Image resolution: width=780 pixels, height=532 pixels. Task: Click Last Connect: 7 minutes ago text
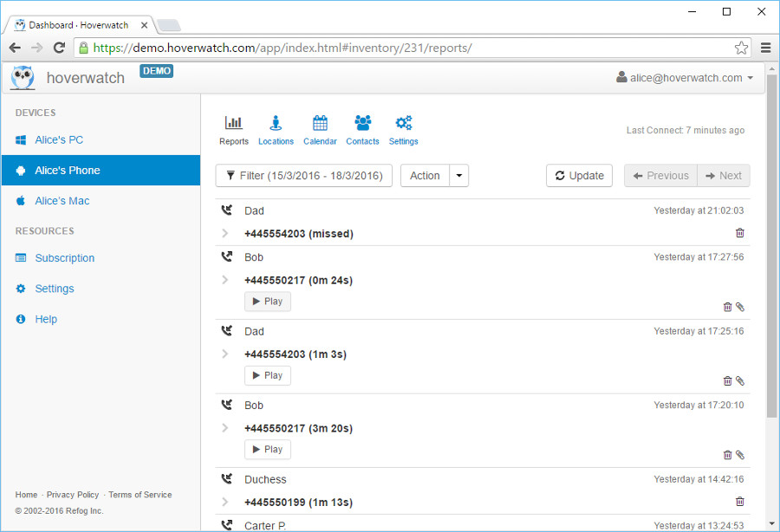click(x=686, y=130)
